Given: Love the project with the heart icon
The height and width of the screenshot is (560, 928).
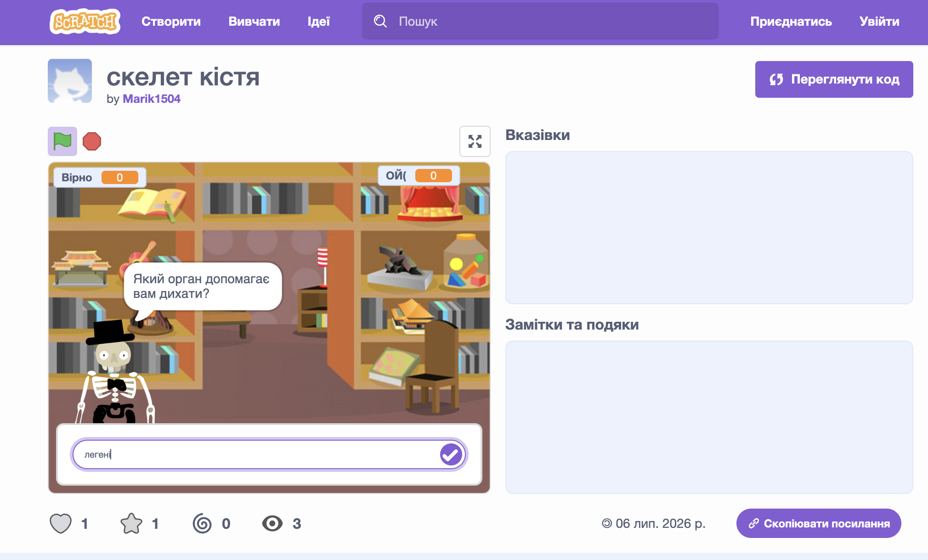Looking at the screenshot, I should 61,523.
